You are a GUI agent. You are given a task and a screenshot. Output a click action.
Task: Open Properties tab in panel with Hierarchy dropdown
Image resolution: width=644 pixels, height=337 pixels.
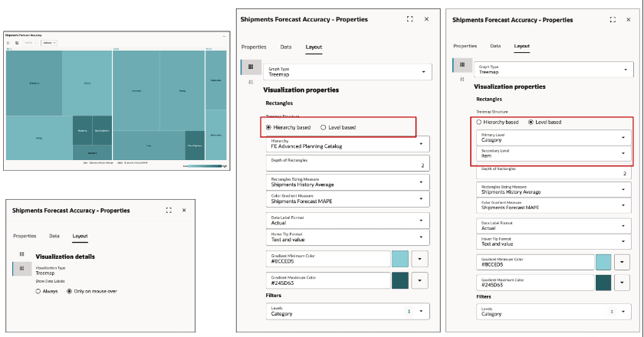click(254, 47)
